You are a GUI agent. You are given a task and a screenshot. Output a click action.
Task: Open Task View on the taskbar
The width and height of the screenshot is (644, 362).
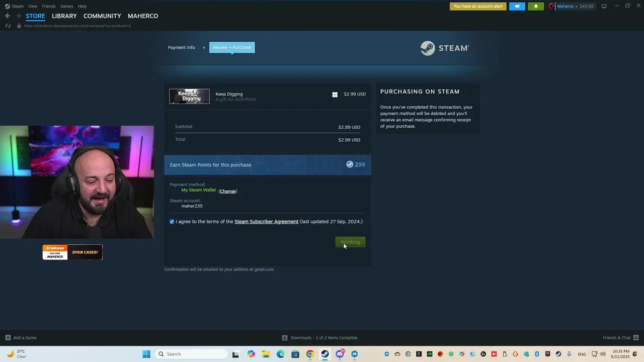click(235, 354)
